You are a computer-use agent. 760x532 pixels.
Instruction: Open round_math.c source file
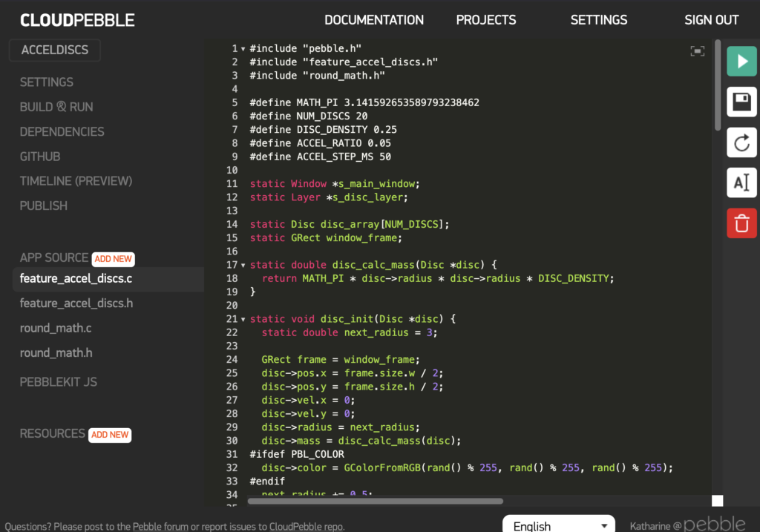click(55, 328)
